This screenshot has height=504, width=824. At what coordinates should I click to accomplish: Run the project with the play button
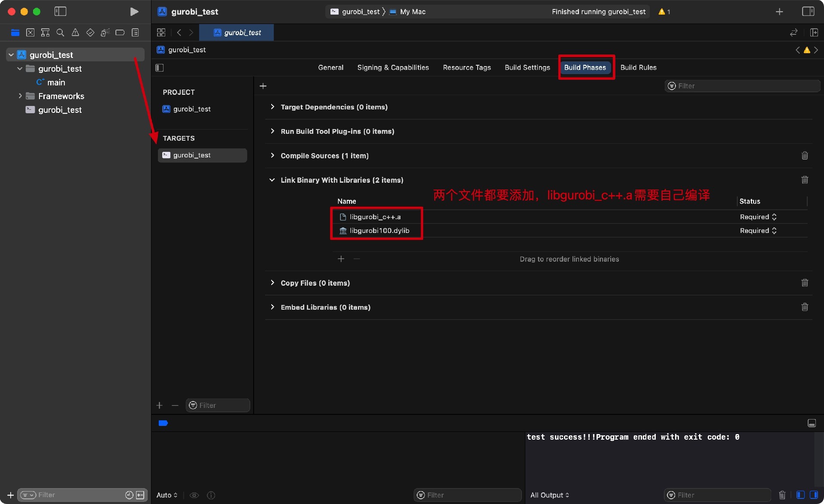pyautogui.click(x=134, y=12)
